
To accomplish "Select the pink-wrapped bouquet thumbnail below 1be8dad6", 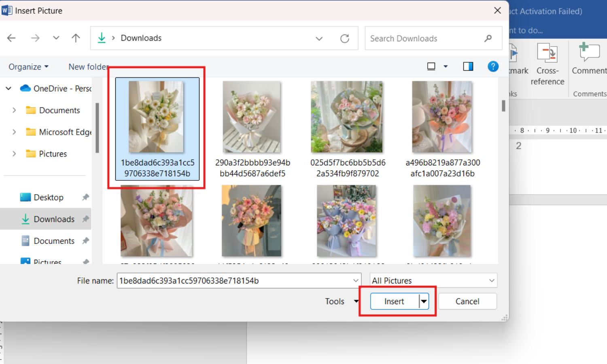I will pos(157,221).
